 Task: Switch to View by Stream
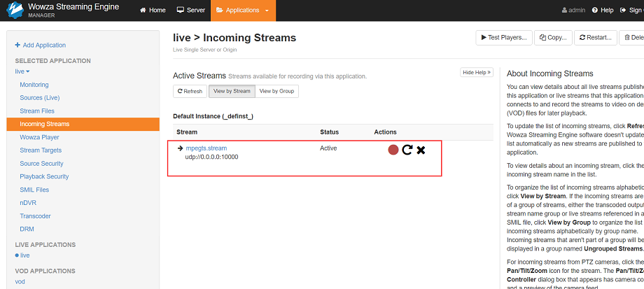pos(232,91)
